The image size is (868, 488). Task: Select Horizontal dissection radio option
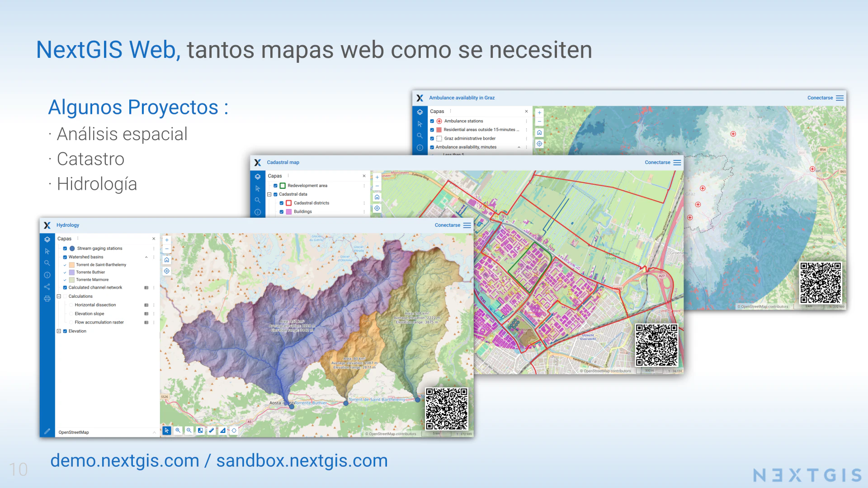click(71, 305)
